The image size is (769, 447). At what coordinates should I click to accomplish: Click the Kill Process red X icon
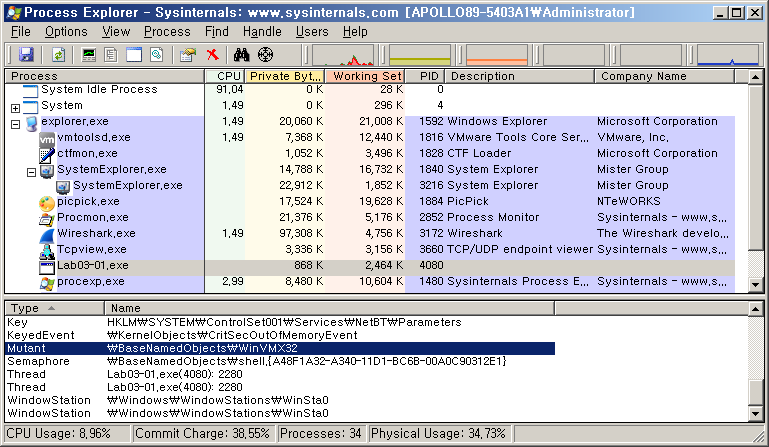click(x=212, y=54)
